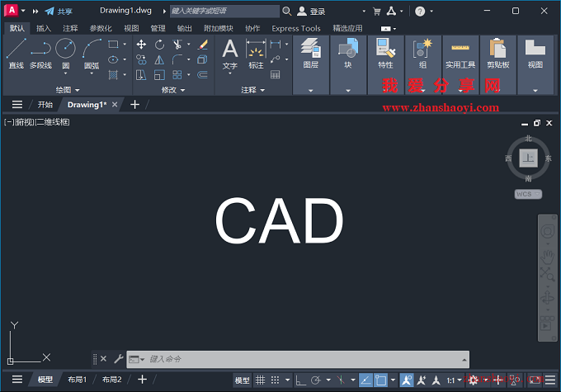Viewport: 561px width, 392px height.
Task: Expand the Annotation (注释) panel
Action: [x=253, y=90]
